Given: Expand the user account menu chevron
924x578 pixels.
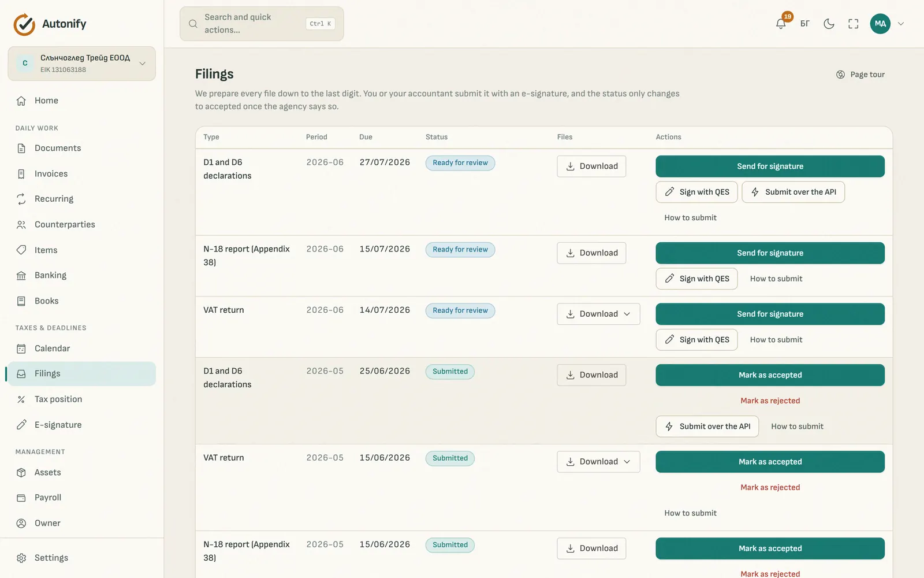Looking at the screenshot, I should pos(900,24).
